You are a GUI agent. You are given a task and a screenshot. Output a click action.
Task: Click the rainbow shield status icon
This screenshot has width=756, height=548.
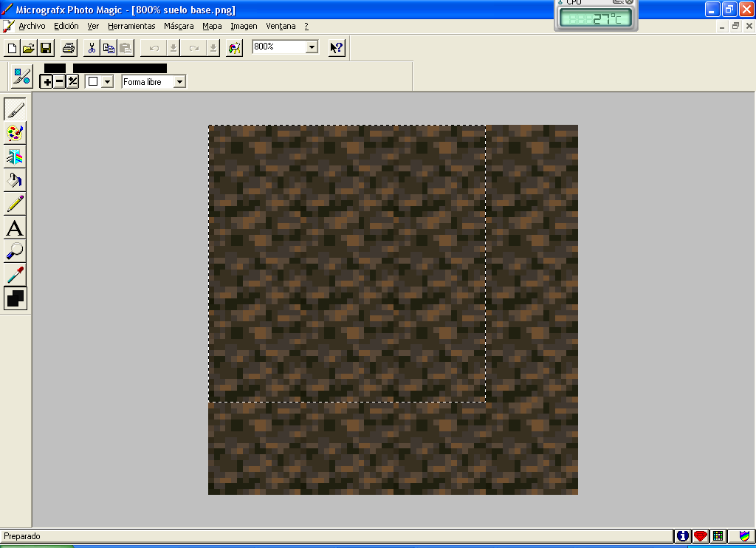click(744, 536)
